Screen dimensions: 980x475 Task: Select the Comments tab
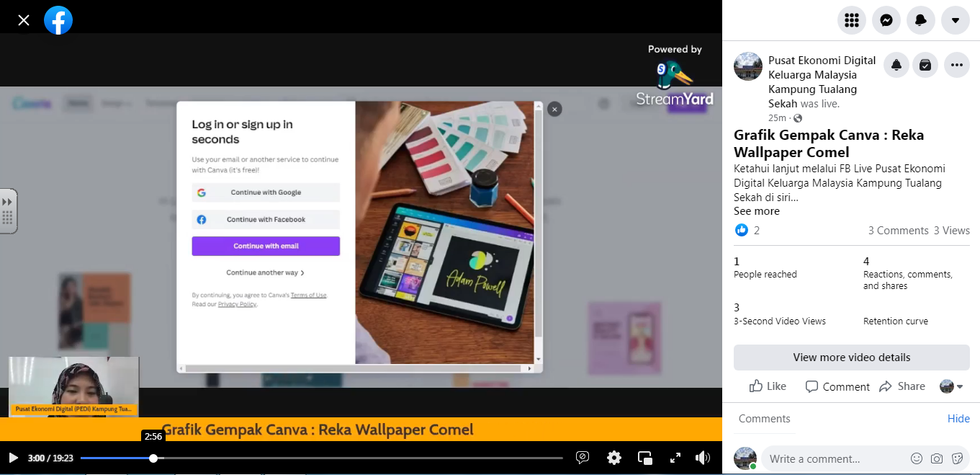(x=764, y=419)
